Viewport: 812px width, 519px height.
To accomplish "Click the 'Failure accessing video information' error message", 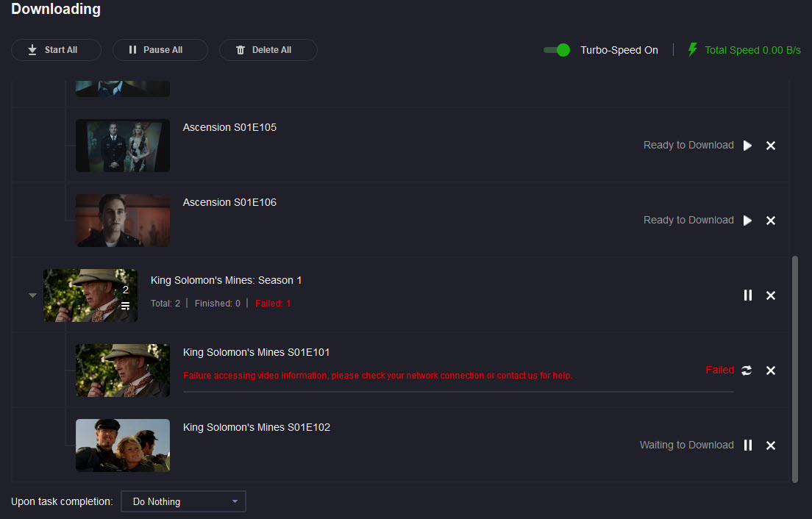I will click(377, 376).
